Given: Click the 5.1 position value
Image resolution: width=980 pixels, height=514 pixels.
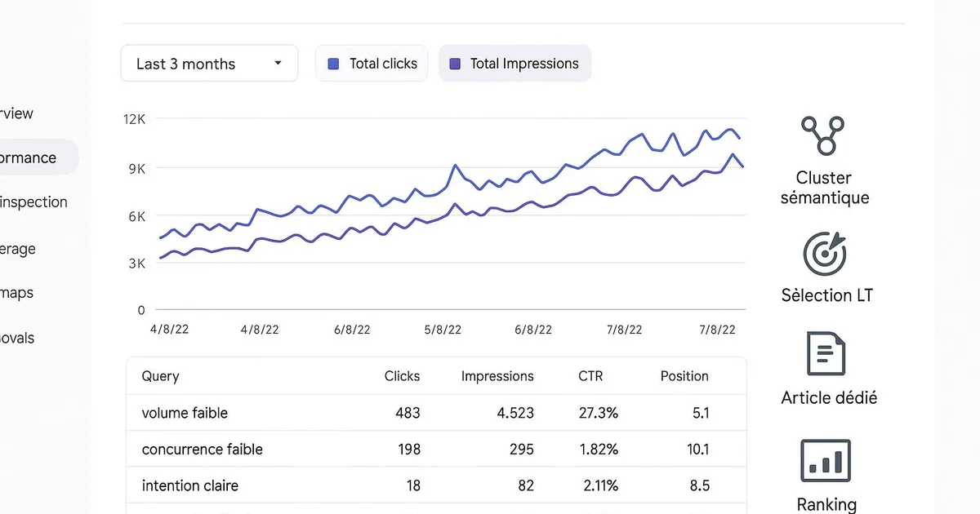Looking at the screenshot, I should click(x=701, y=413).
